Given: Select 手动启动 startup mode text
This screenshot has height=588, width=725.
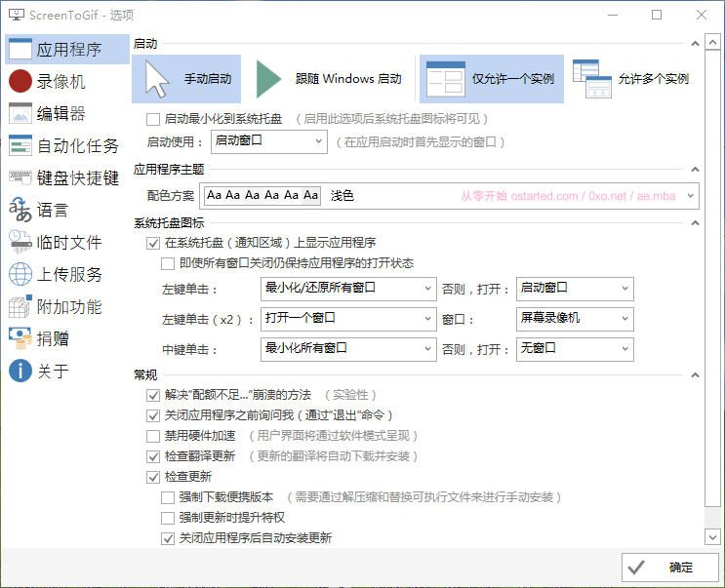Looking at the screenshot, I should [x=208, y=79].
